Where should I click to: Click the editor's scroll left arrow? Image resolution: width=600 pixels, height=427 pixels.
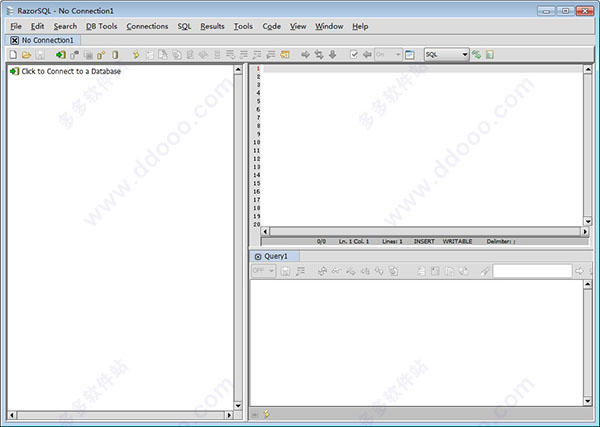click(265, 231)
